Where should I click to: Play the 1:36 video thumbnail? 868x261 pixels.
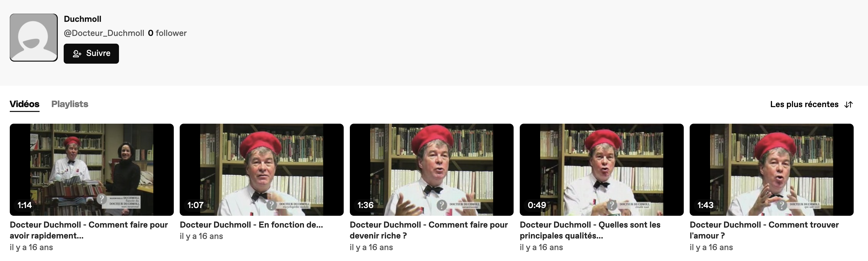coord(432,170)
